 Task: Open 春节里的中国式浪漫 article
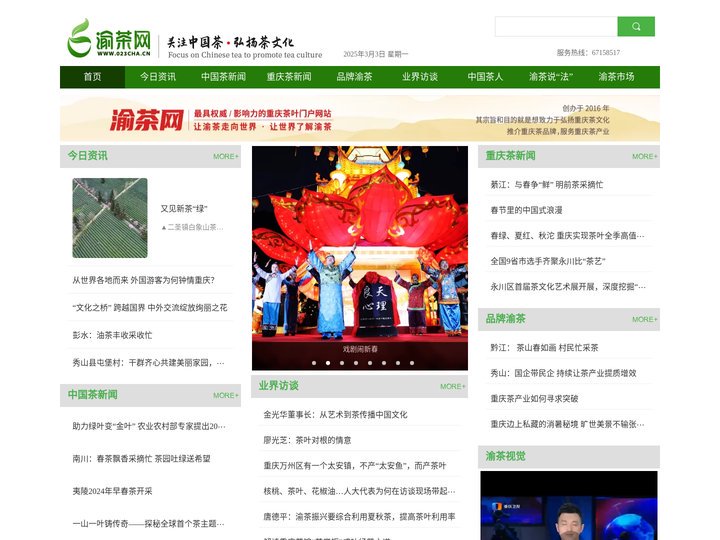point(526,210)
